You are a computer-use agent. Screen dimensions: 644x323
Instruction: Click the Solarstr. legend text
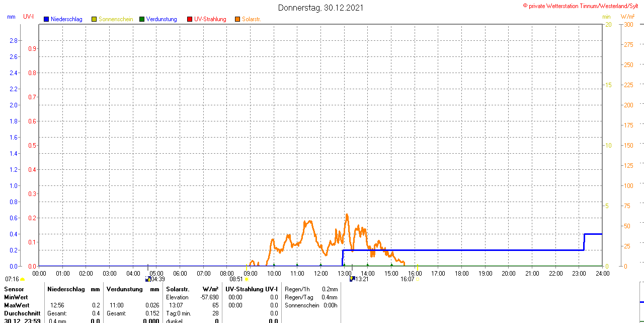251,19
